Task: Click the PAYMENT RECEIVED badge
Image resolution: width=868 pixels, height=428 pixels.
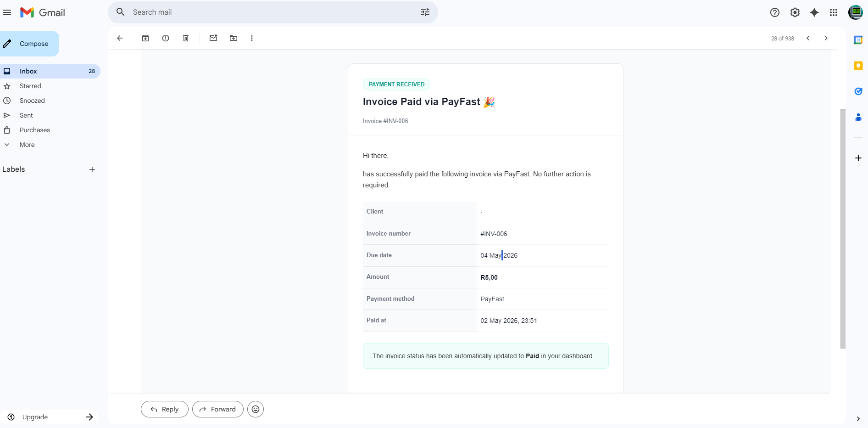Action: [396, 84]
